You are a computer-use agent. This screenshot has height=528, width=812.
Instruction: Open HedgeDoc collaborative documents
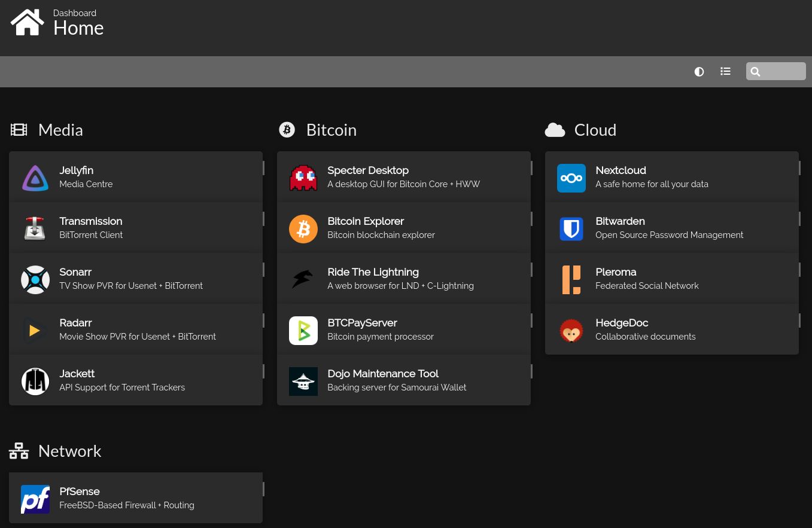(x=658, y=329)
